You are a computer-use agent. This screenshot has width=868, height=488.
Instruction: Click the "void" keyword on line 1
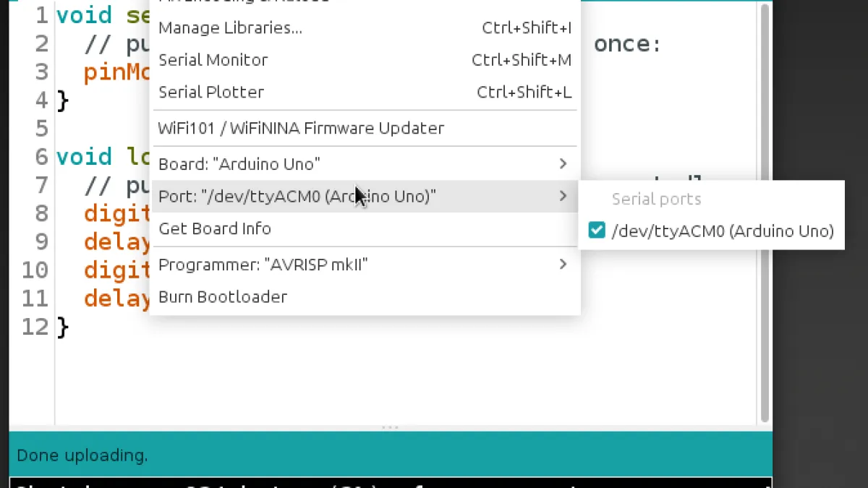click(84, 15)
